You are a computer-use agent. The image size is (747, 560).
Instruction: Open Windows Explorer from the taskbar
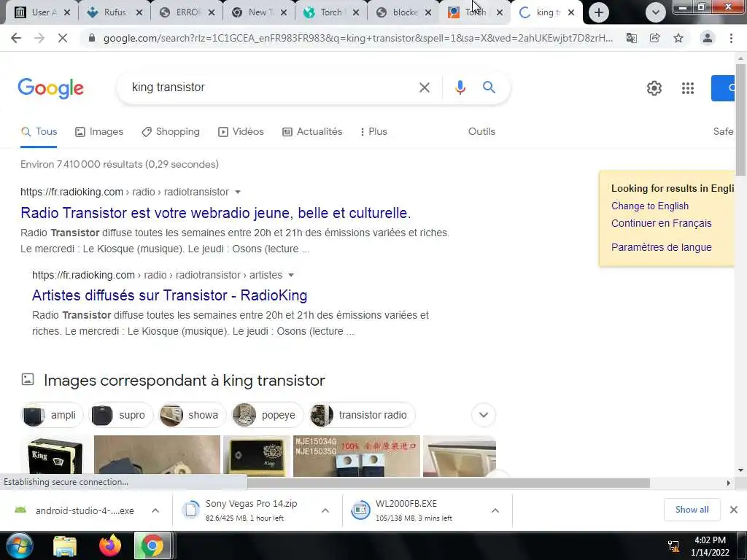pos(65,545)
